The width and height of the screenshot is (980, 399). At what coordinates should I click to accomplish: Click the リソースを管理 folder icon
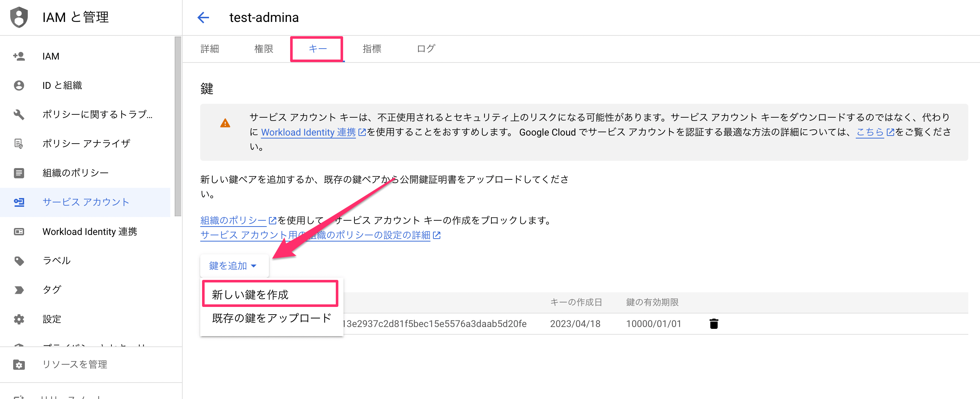(x=19, y=364)
